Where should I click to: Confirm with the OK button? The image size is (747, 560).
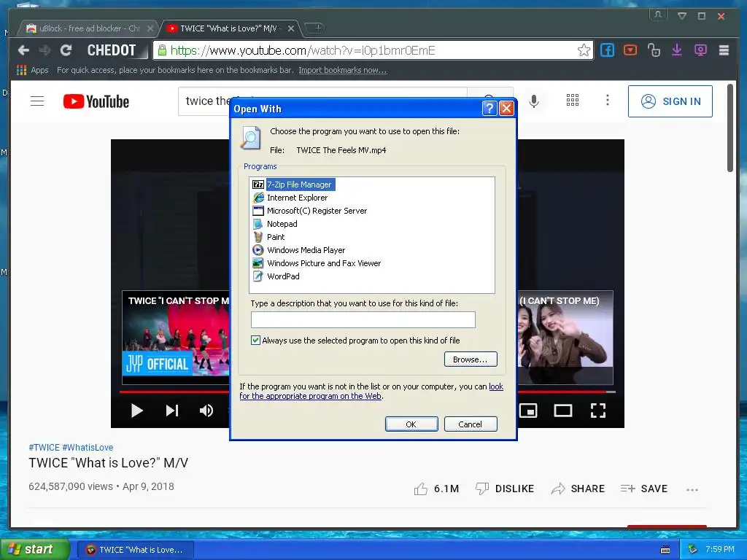(x=411, y=424)
